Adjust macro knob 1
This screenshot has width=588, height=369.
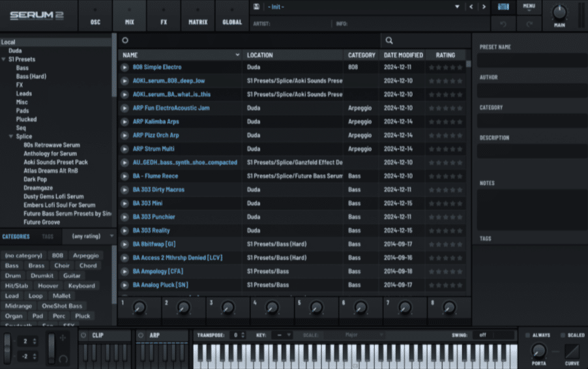tap(139, 308)
